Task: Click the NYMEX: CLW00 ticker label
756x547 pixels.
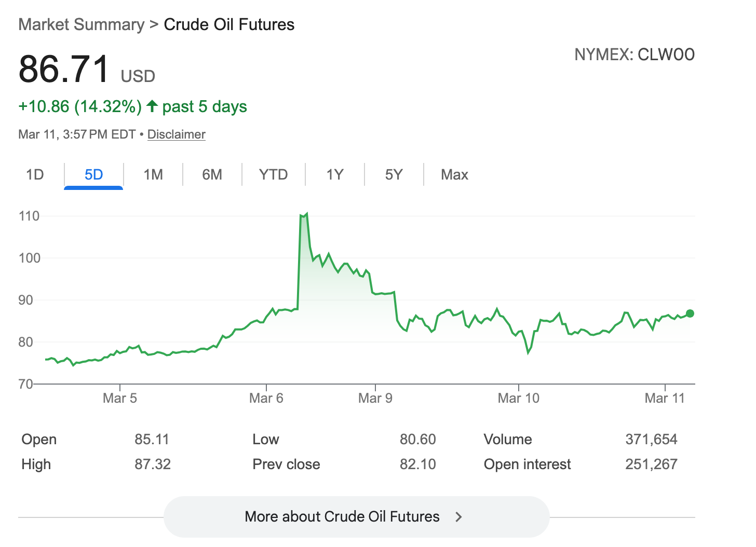Action: (x=634, y=54)
